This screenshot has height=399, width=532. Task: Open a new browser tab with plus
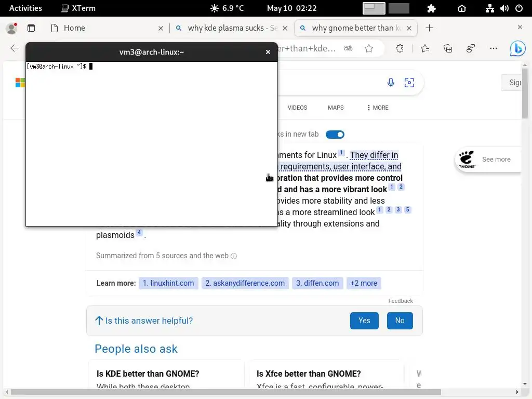point(429,28)
